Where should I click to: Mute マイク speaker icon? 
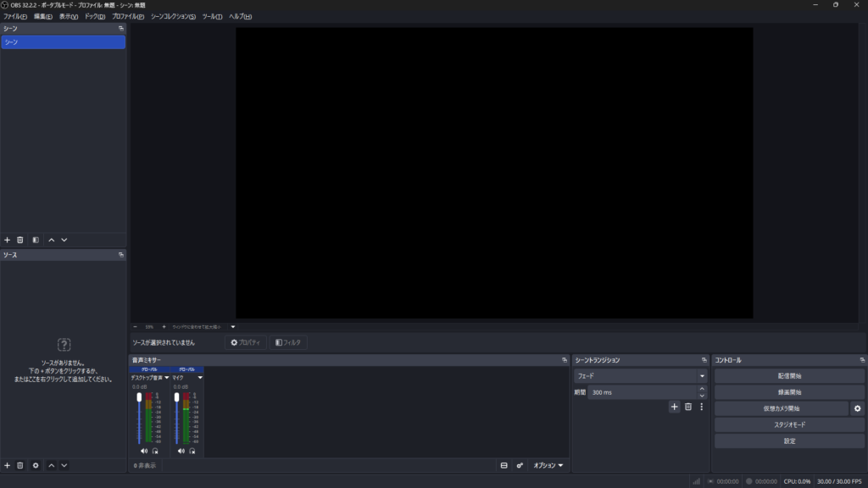(x=181, y=451)
